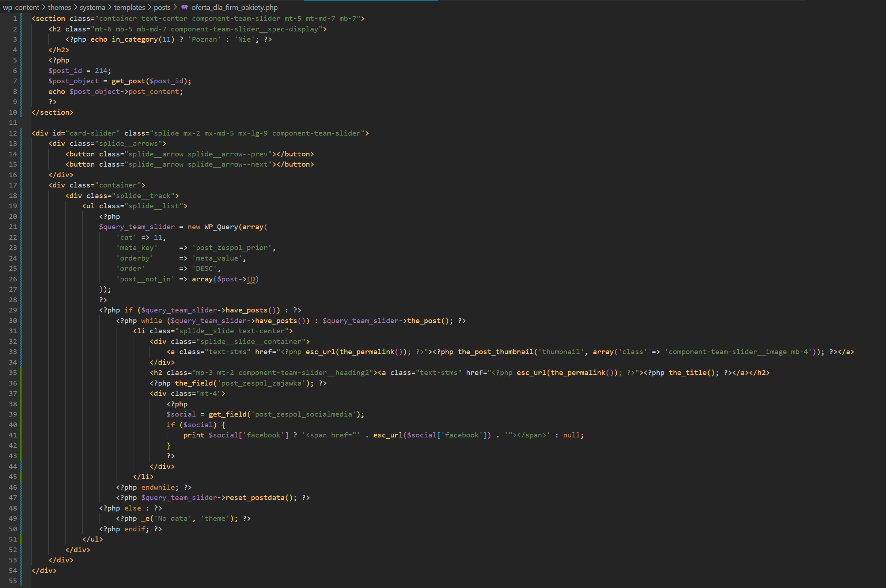Place the cursor on WP_Query on line 21
886x588 pixels.
[x=221, y=227]
